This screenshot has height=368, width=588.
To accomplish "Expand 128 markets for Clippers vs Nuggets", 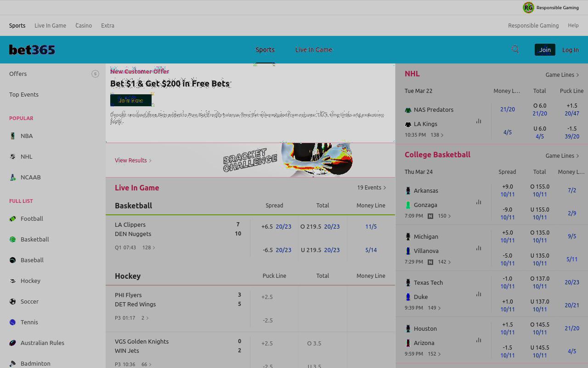I will (149, 247).
